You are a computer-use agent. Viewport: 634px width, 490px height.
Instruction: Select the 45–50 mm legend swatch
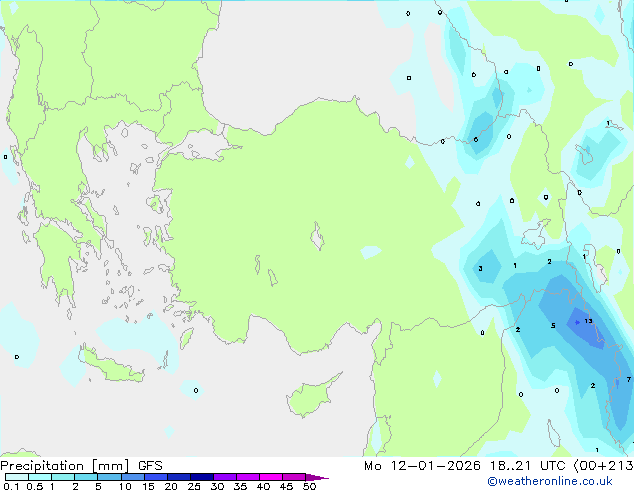click(x=294, y=477)
